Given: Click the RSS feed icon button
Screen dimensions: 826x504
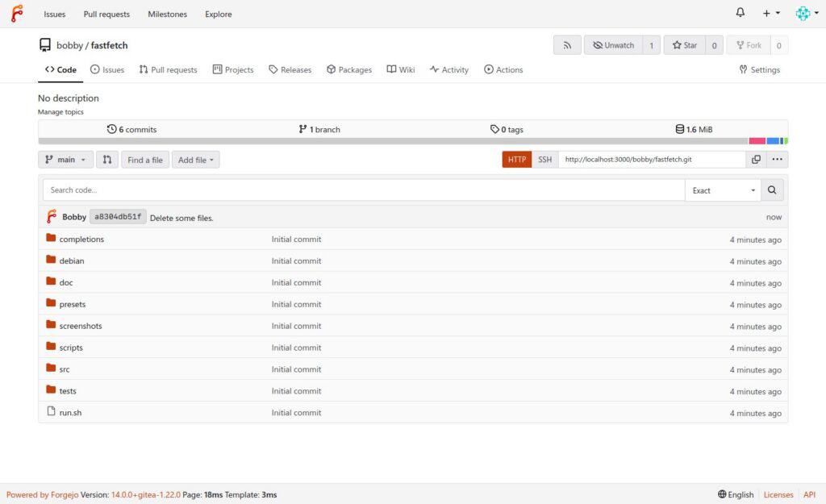Looking at the screenshot, I should (x=567, y=45).
